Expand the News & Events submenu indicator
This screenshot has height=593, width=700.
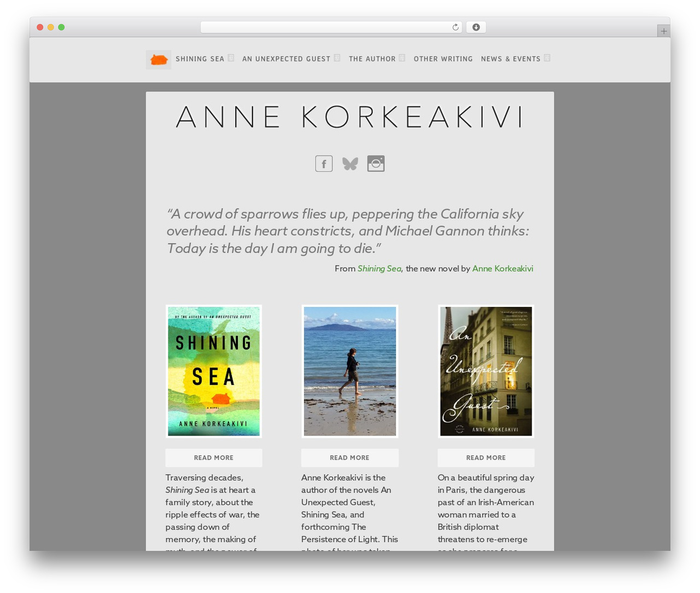click(547, 58)
